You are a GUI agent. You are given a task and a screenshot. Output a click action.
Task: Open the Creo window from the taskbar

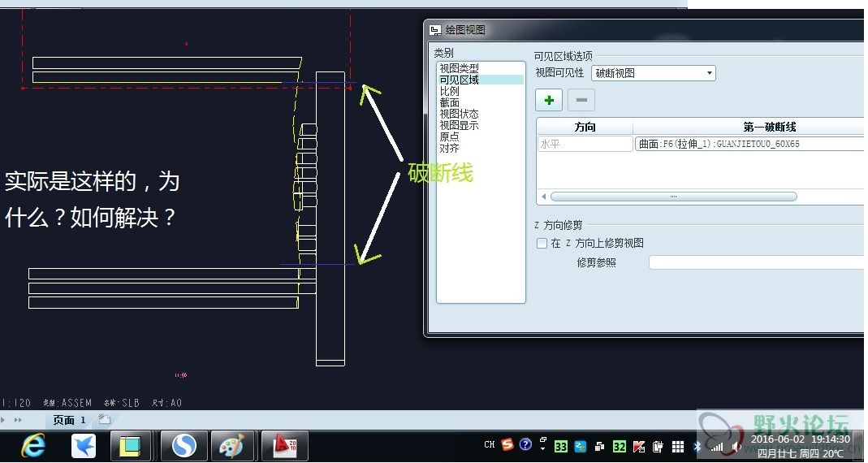tap(131, 446)
